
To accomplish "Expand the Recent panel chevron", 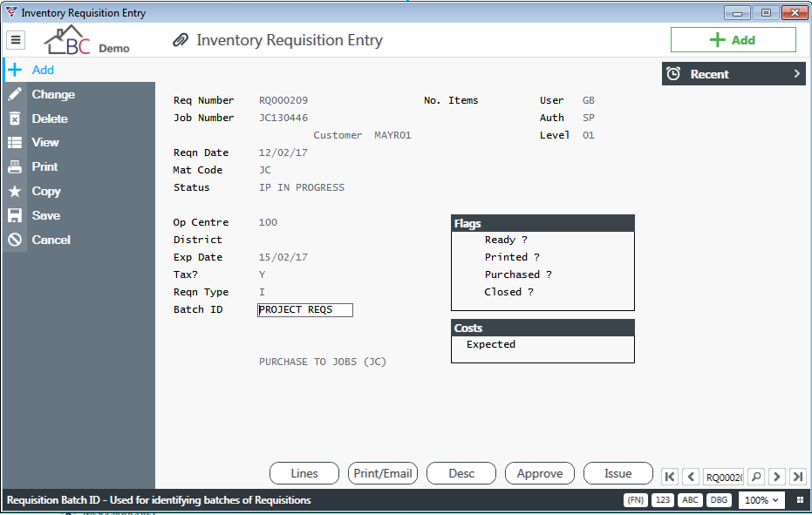I will coord(797,74).
